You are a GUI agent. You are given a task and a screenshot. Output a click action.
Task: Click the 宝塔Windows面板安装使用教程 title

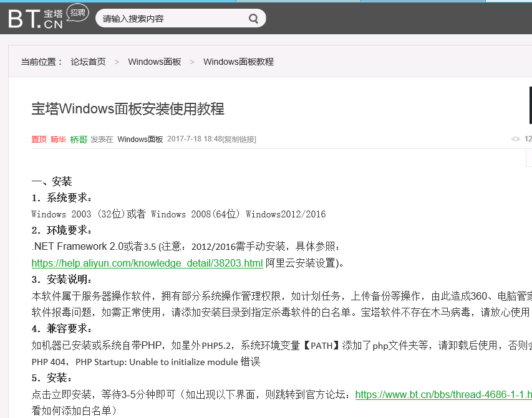(128, 109)
